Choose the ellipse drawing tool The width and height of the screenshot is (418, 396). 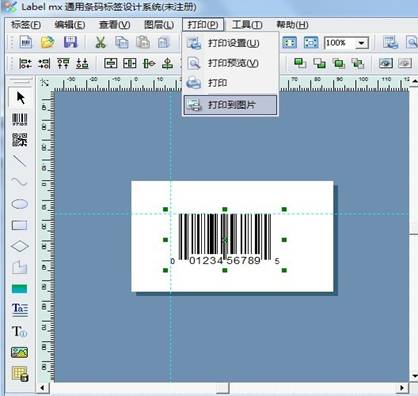(20, 204)
